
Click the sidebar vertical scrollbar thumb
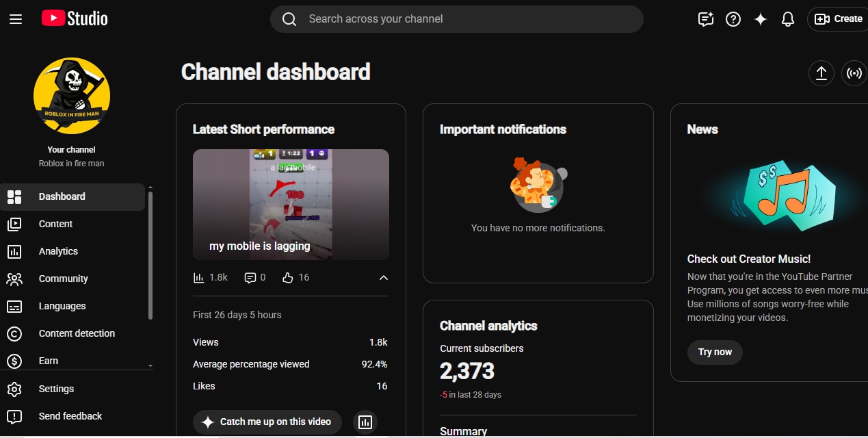(150, 256)
